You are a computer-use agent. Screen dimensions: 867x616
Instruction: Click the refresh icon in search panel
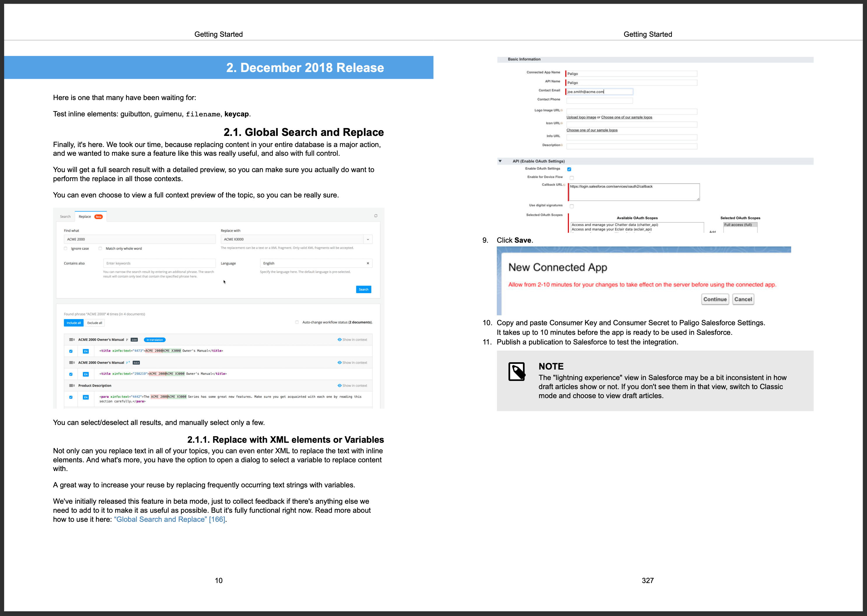pos(376,216)
